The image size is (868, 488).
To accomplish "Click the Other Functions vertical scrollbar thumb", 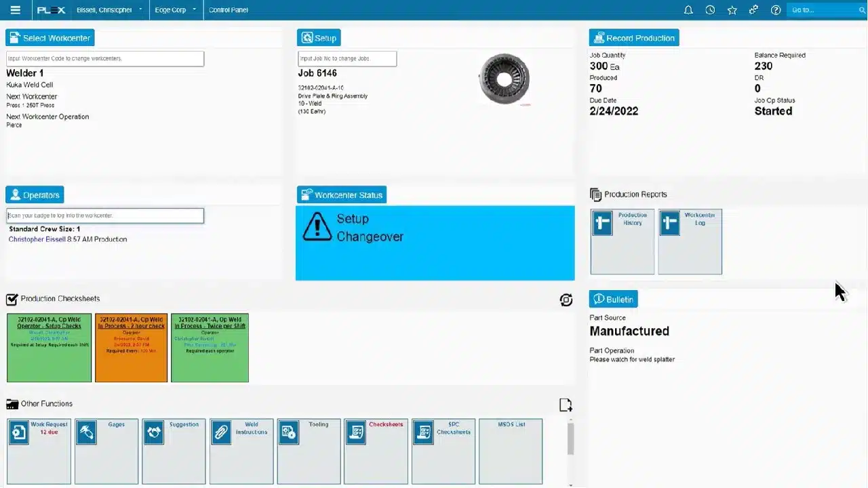I will click(x=570, y=439).
